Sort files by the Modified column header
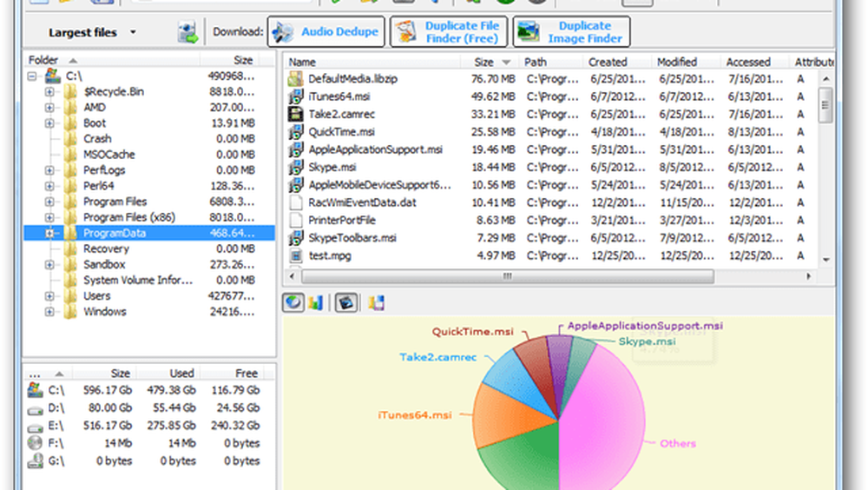The width and height of the screenshot is (868, 490). (x=676, y=62)
